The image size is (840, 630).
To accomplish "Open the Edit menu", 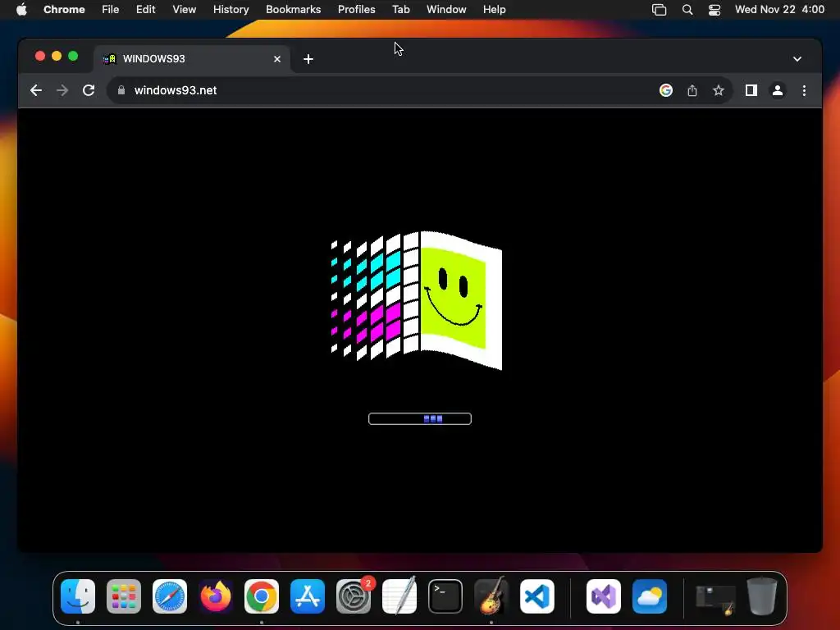I will click(146, 9).
